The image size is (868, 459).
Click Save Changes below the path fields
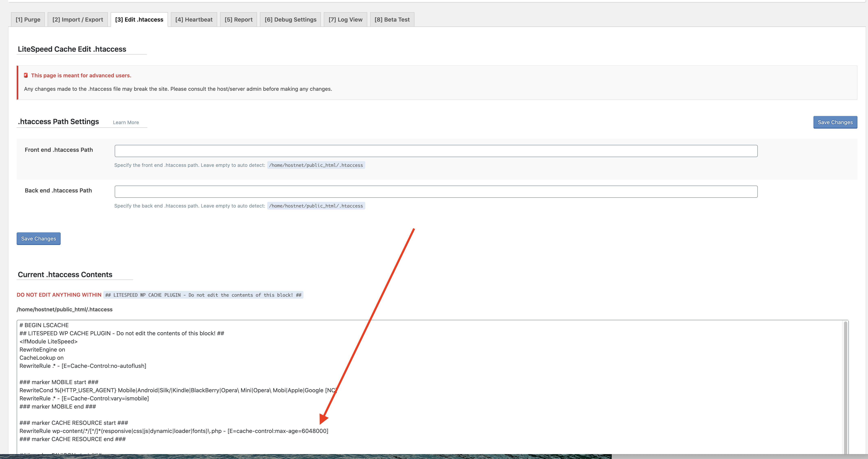tap(38, 239)
